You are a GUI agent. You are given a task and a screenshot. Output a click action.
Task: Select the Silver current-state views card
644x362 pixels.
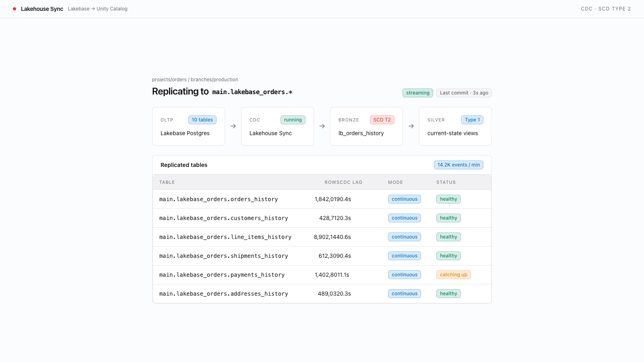coord(455,126)
